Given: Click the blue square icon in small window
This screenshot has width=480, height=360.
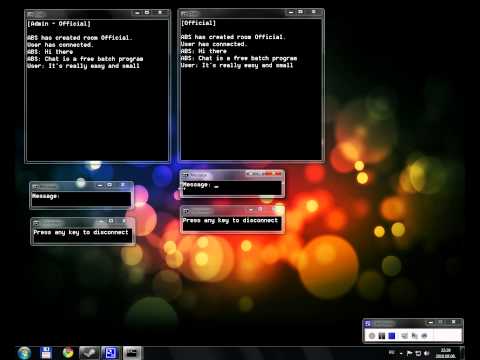Looking at the screenshot, I should [x=392, y=336].
